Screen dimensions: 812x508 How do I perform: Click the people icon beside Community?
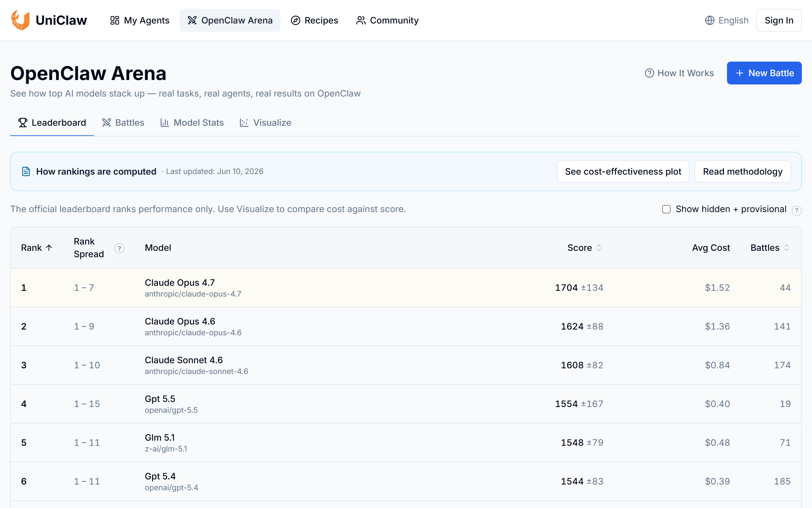[361, 21]
